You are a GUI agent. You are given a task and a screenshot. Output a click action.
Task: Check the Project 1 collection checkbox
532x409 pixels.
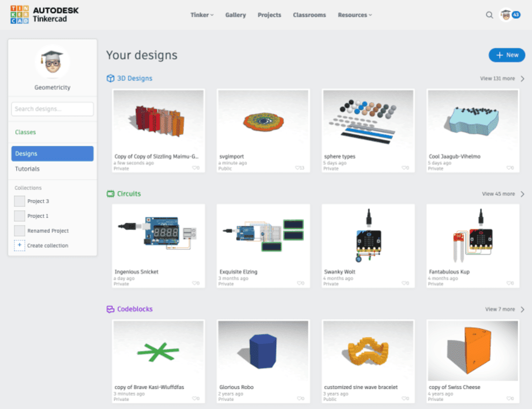pos(20,216)
